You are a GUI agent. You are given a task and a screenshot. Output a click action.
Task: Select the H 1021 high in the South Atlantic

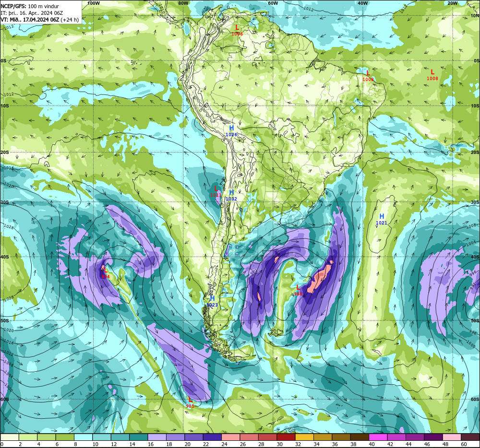382,219
